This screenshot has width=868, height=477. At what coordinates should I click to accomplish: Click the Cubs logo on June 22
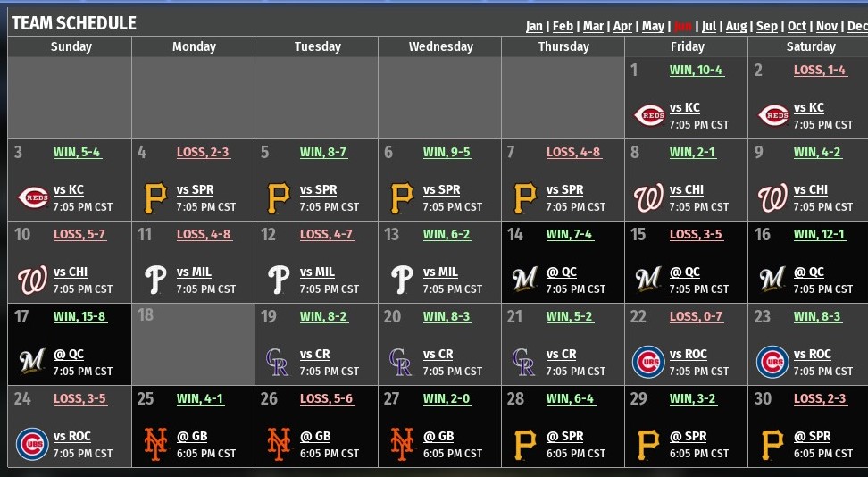coord(649,362)
